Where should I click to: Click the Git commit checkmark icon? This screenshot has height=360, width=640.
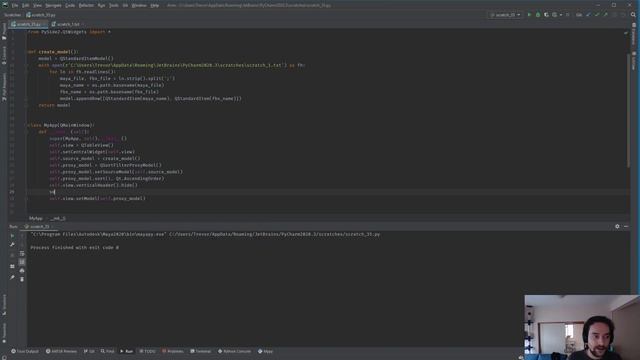[597, 15]
